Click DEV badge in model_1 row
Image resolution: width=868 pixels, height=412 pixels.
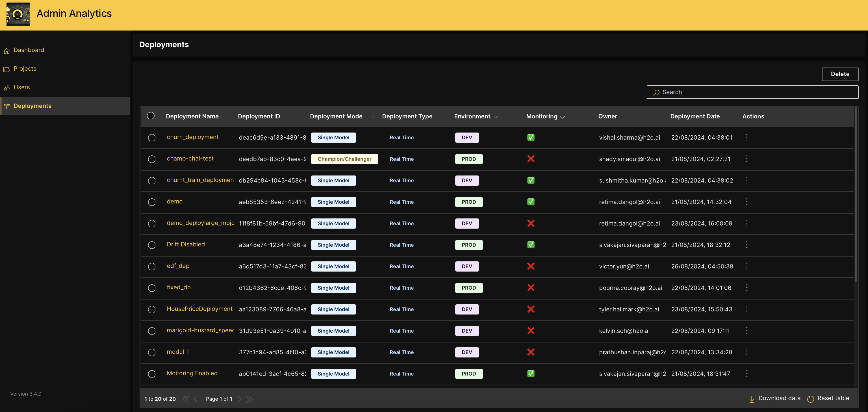click(467, 352)
